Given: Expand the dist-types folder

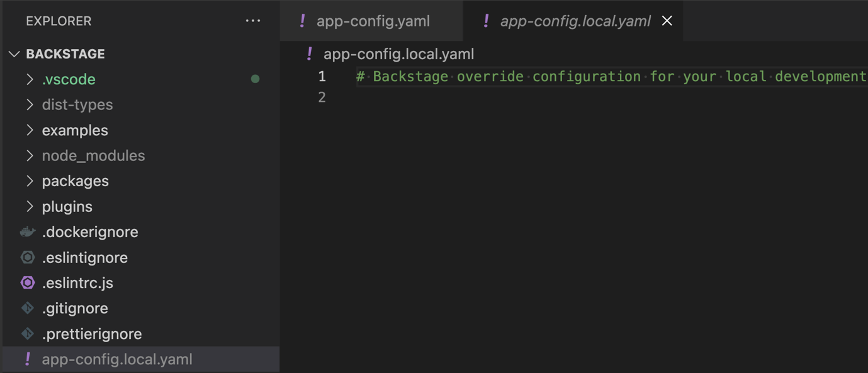Looking at the screenshot, I should tap(30, 104).
